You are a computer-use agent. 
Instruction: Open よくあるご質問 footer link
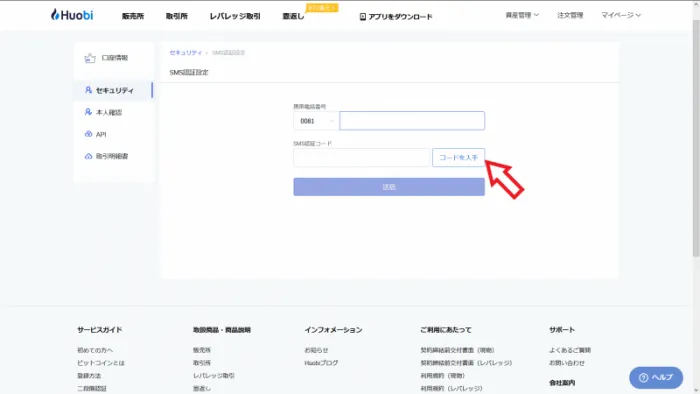[x=570, y=350]
